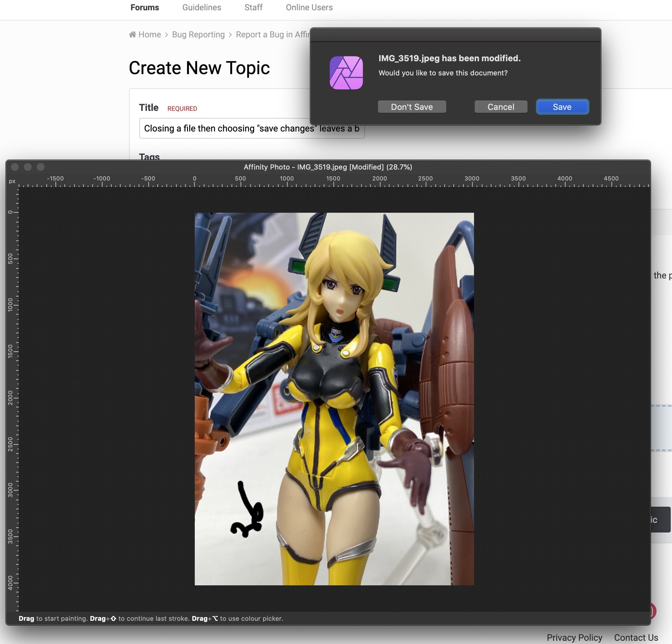The image size is (672, 644).
Task: Click the home icon in the breadcrumb
Action: 132,34
